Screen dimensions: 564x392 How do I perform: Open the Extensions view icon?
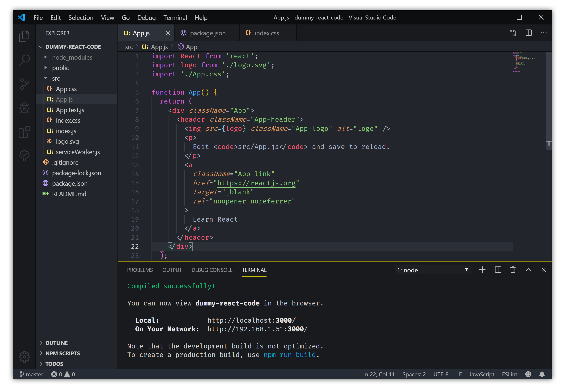click(x=24, y=132)
